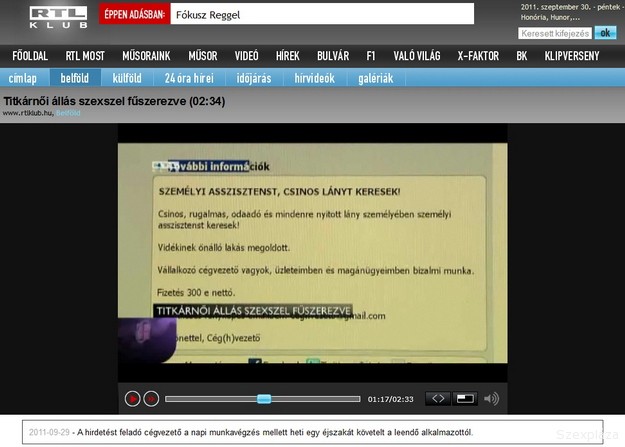The height and width of the screenshot is (447, 625).
Task: Open the MŰSOR menu item
Action: [x=203, y=56]
